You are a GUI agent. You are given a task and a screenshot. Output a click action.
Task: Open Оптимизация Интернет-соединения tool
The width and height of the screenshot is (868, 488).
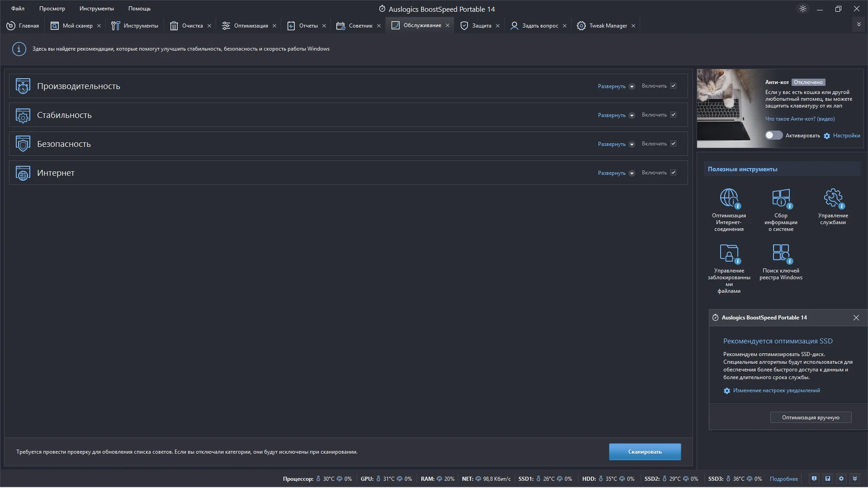click(x=729, y=210)
